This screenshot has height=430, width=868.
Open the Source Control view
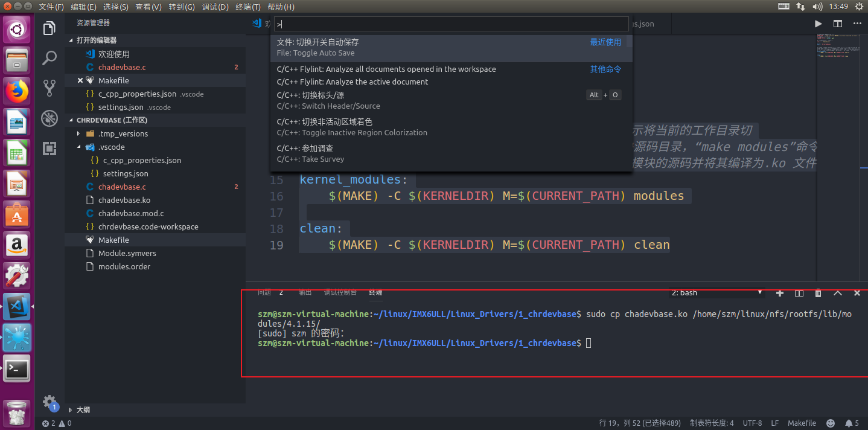pos(49,88)
